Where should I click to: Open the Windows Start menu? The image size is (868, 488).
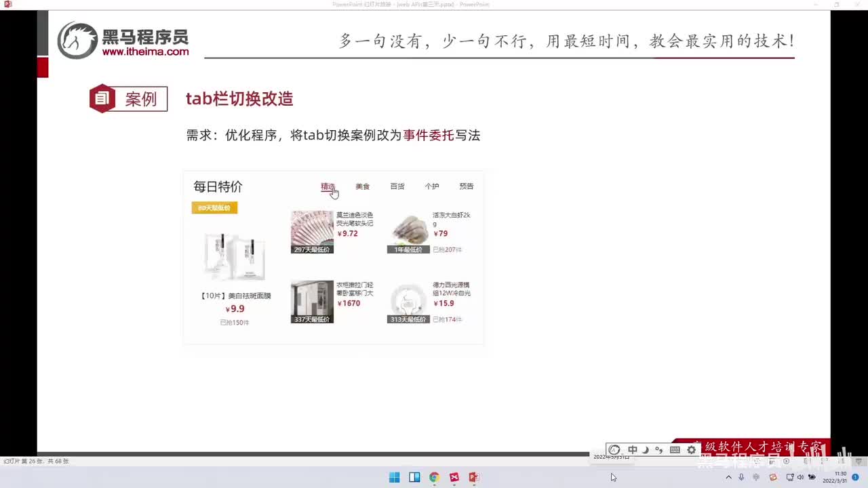coord(394,477)
